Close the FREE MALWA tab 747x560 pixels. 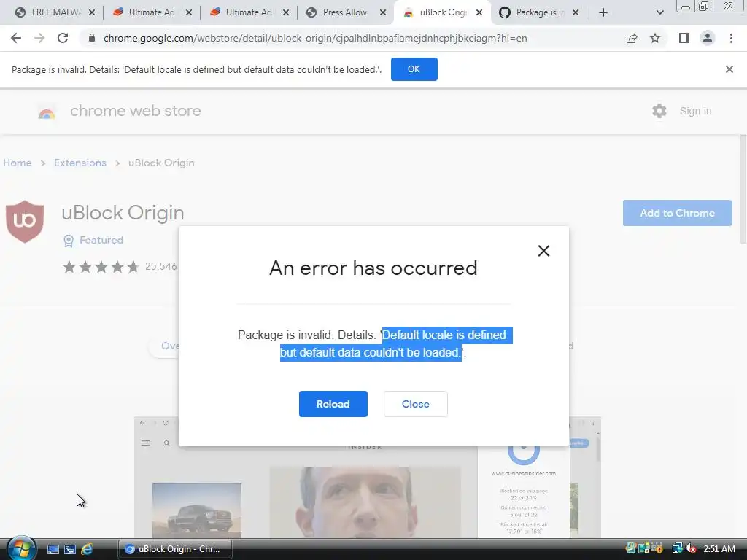[92, 12]
